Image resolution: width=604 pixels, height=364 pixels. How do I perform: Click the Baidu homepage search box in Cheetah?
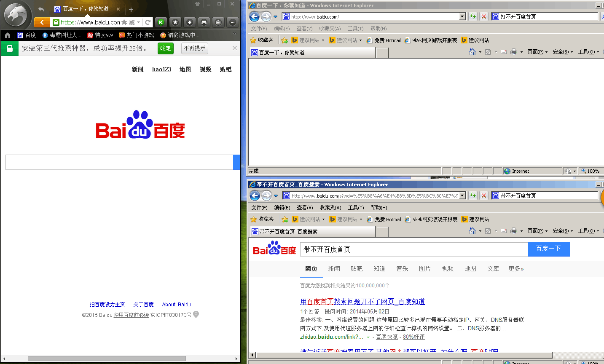[x=119, y=162]
